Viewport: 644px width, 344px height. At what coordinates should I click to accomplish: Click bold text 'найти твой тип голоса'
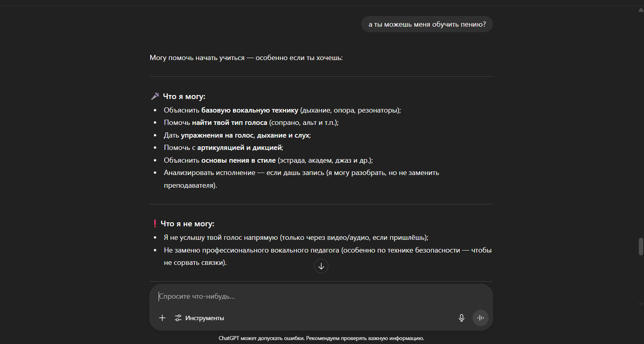(x=229, y=122)
